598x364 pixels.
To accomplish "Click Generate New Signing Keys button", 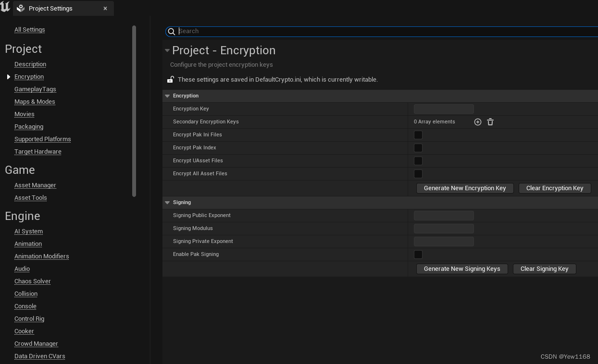I will [x=462, y=269].
